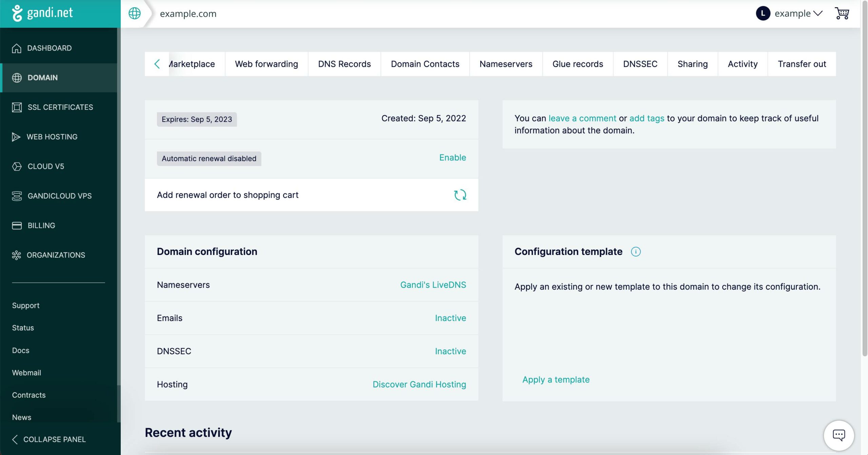This screenshot has height=455, width=868.
Task: Click the Created: Sep 5, 2022 text
Action: 423,118
